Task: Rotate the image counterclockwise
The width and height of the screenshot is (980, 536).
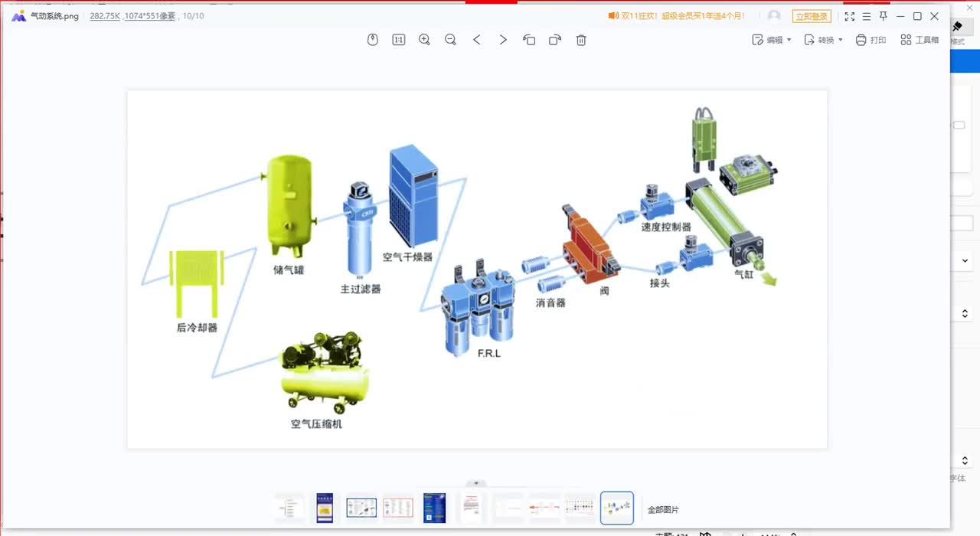Action: click(x=529, y=40)
